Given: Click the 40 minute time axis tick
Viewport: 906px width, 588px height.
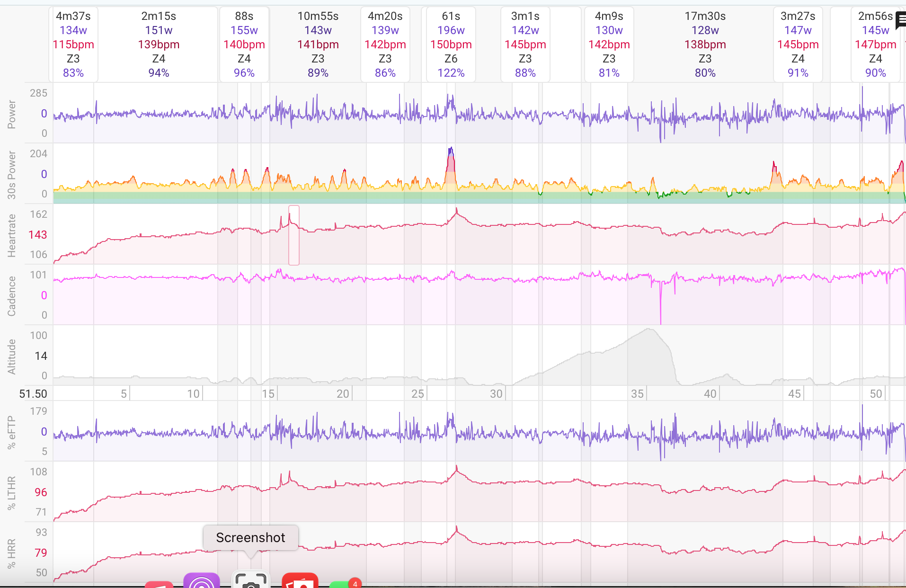Looking at the screenshot, I should (x=710, y=394).
